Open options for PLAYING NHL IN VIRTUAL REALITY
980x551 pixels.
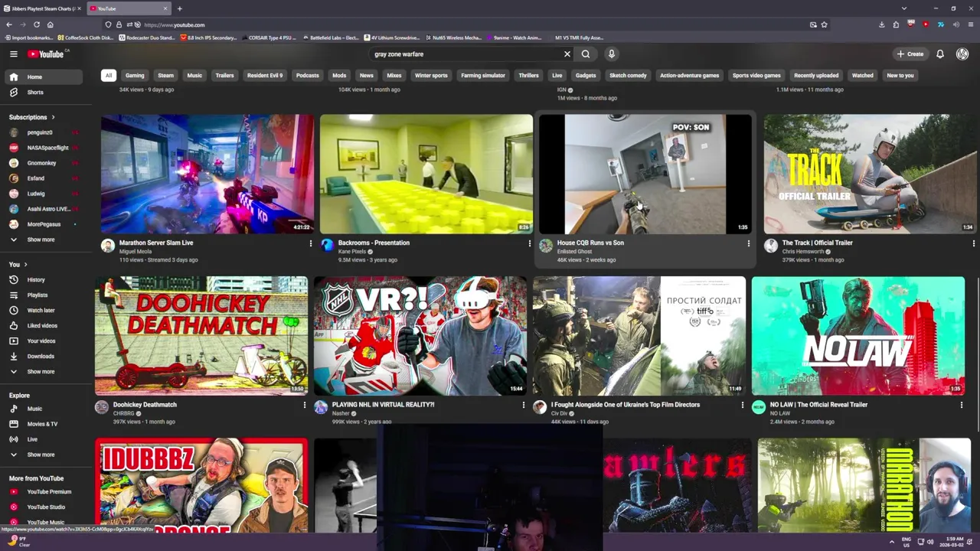coord(523,405)
